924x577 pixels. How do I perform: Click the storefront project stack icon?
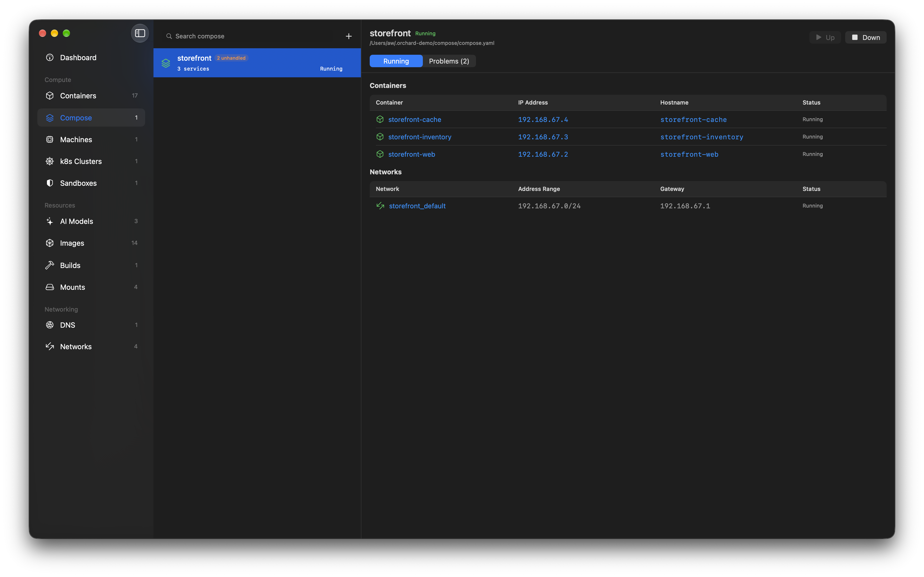pyautogui.click(x=166, y=63)
